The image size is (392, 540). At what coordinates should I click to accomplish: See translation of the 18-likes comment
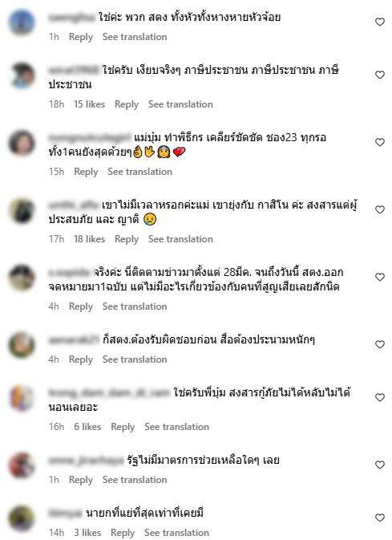[180, 239]
